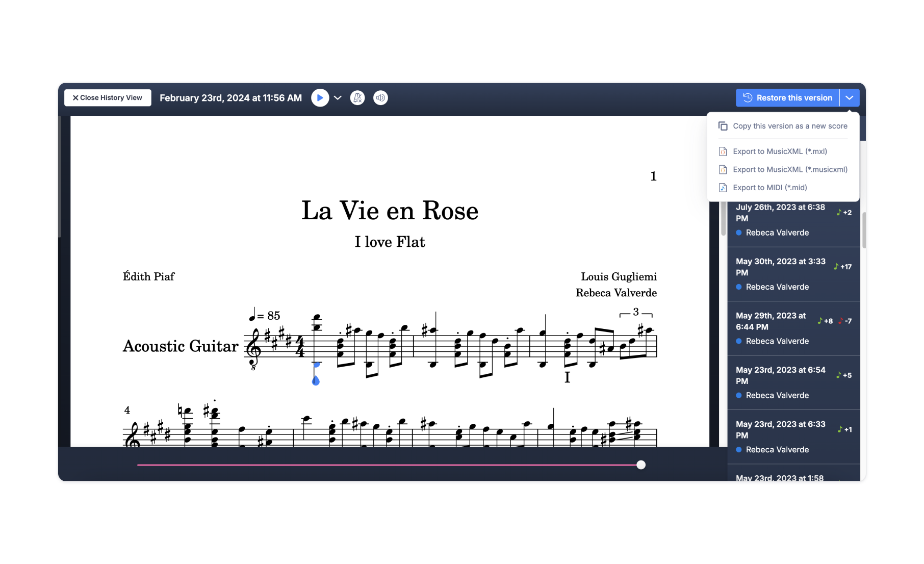
Task: Toggle the metronome icon
Action: pyautogui.click(x=357, y=98)
